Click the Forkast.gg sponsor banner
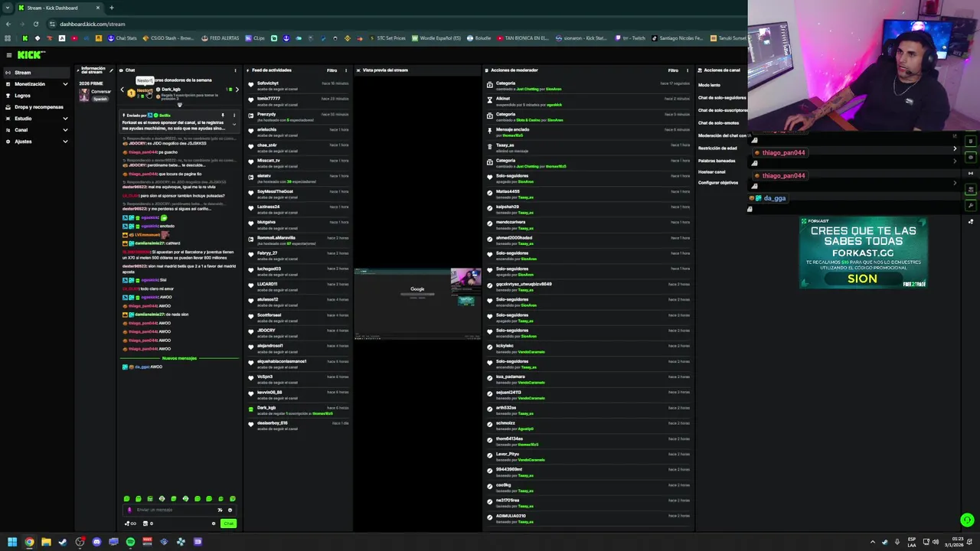 [863, 253]
